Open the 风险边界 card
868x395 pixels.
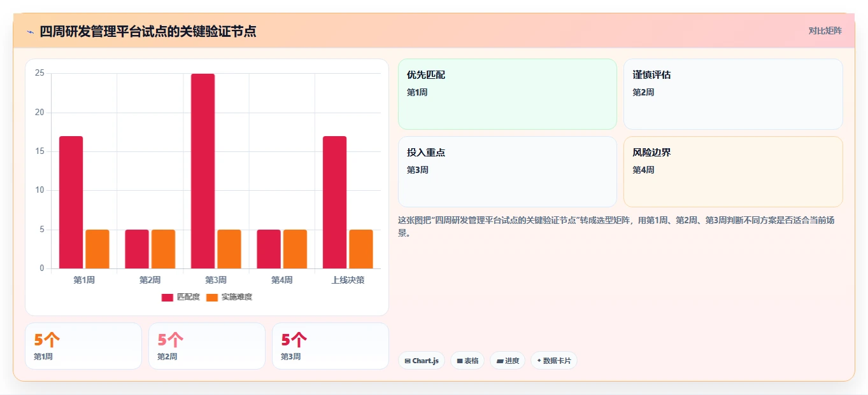(733, 172)
